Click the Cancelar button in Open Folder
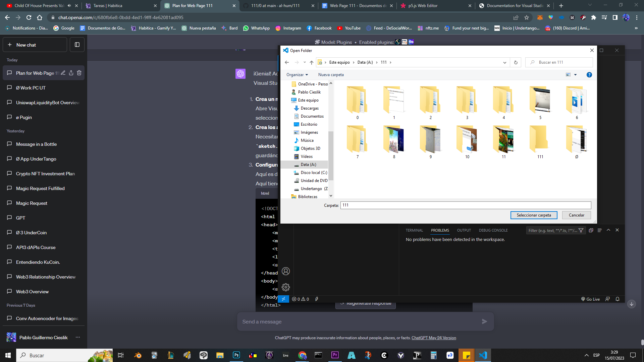The height and width of the screenshot is (362, 644). pyautogui.click(x=576, y=215)
